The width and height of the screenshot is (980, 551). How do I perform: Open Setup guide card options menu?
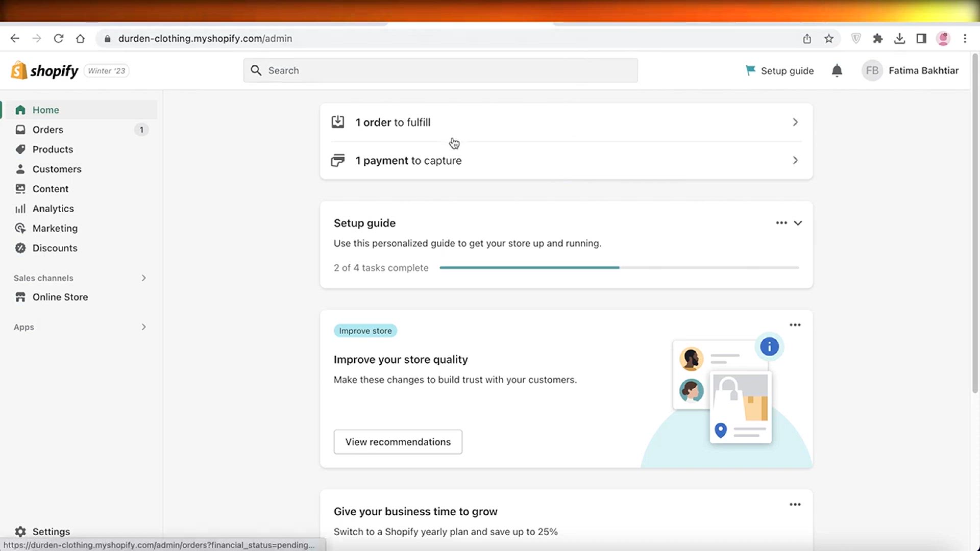[781, 223]
